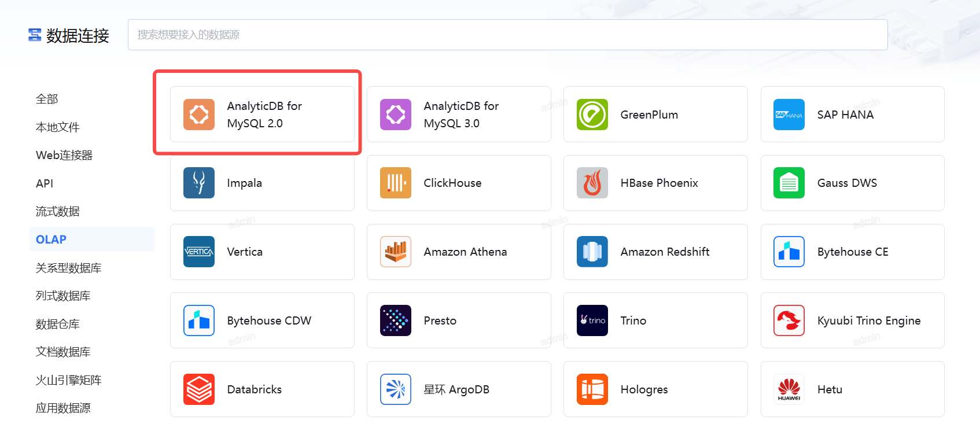Click the ClickHouse orange bars icon
The height and width of the screenshot is (446, 980).
click(x=395, y=183)
